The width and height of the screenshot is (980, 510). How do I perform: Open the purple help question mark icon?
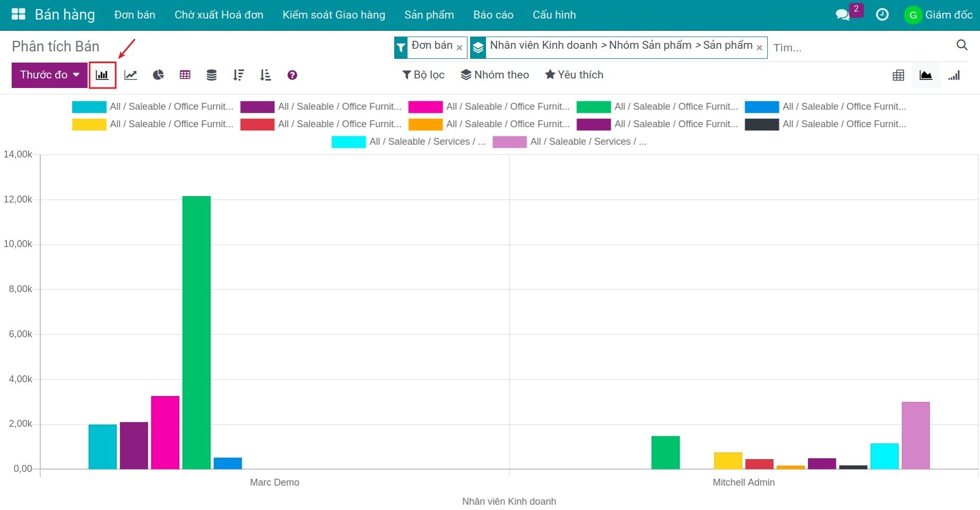tap(292, 75)
